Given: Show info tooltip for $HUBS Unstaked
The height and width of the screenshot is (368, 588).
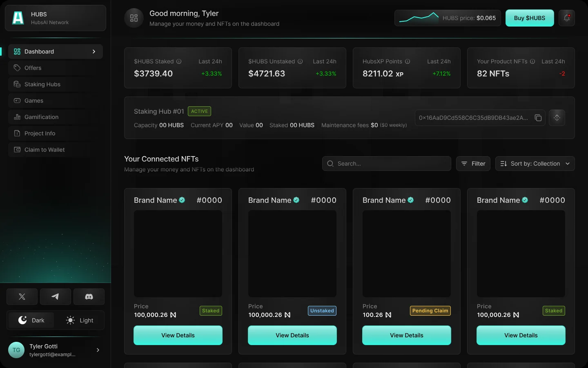Looking at the screenshot, I should tap(300, 61).
